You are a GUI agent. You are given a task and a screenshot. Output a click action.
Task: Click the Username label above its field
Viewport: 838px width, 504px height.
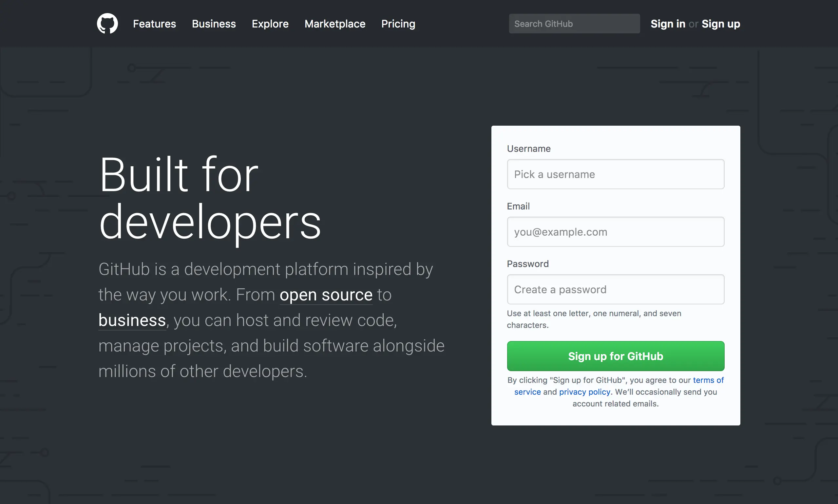coord(528,148)
